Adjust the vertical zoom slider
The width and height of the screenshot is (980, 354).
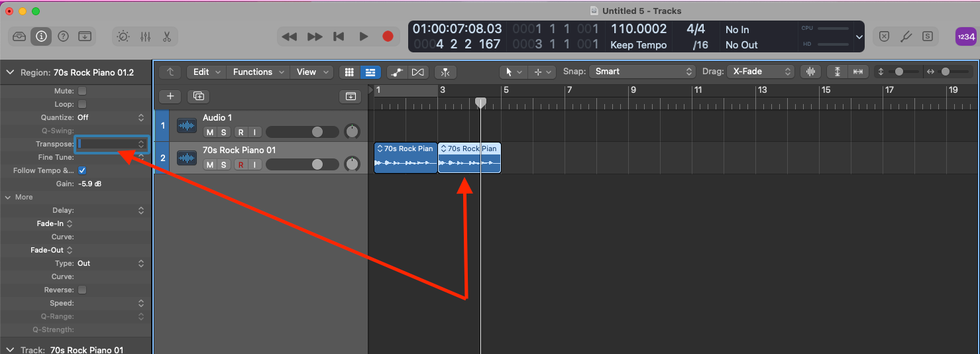(x=899, y=72)
